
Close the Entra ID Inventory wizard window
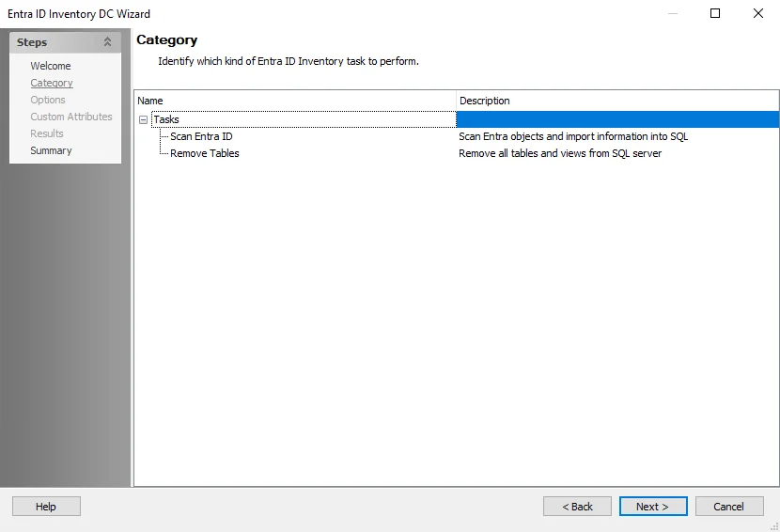(758, 13)
